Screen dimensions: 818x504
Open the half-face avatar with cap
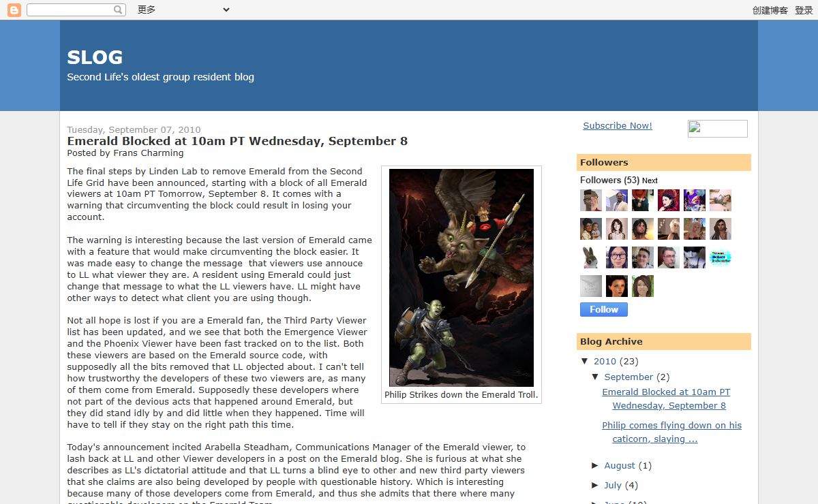point(591,200)
